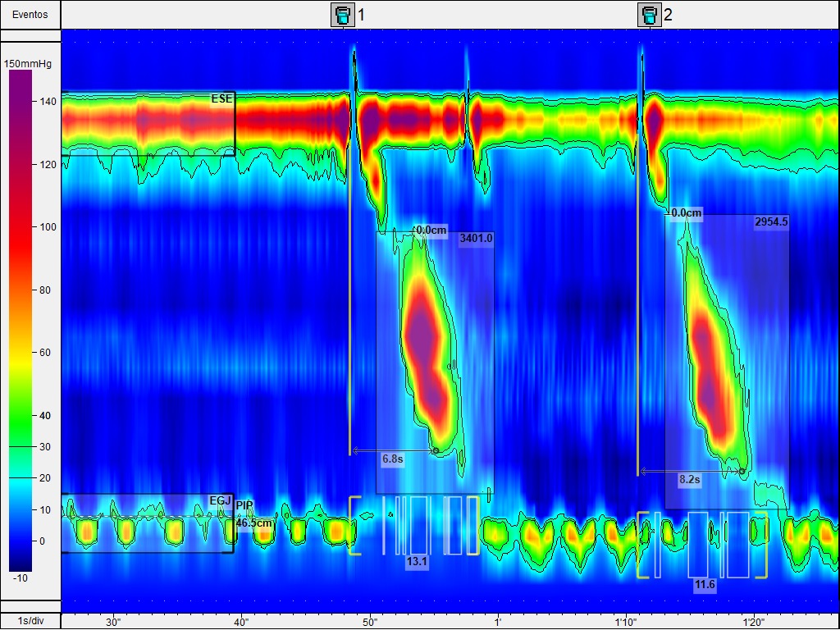Click the 6.8s distal latency label
The height and width of the screenshot is (630, 840).
pyautogui.click(x=392, y=459)
